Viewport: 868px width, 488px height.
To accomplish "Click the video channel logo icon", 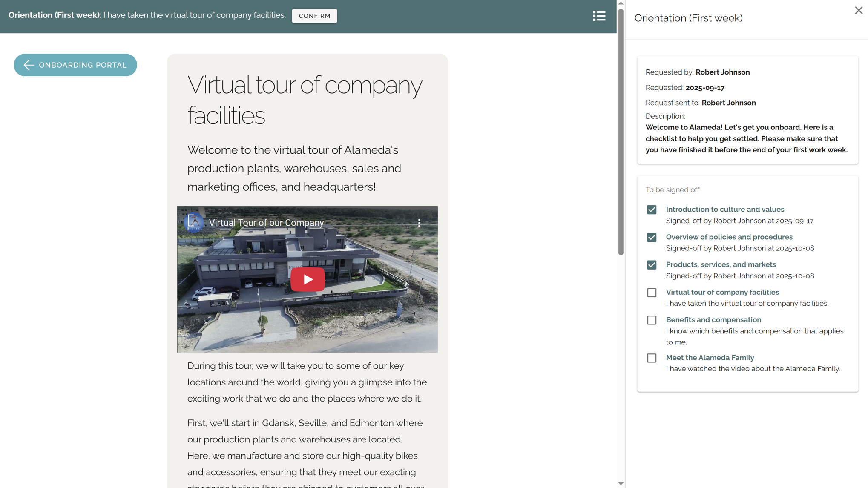I will click(x=194, y=222).
